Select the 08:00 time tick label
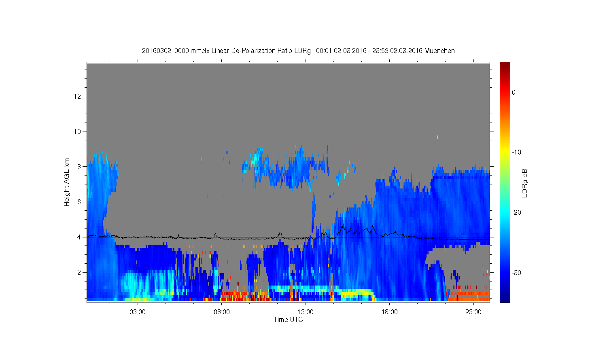The image size is (607, 364). tap(222, 312)
